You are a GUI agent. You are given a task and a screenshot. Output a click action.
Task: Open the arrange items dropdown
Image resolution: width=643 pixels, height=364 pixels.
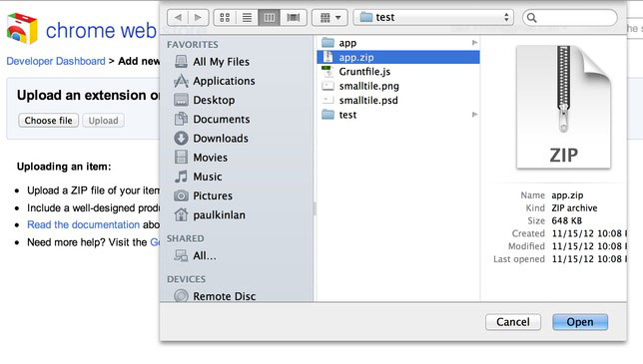(x=329, y=18)
